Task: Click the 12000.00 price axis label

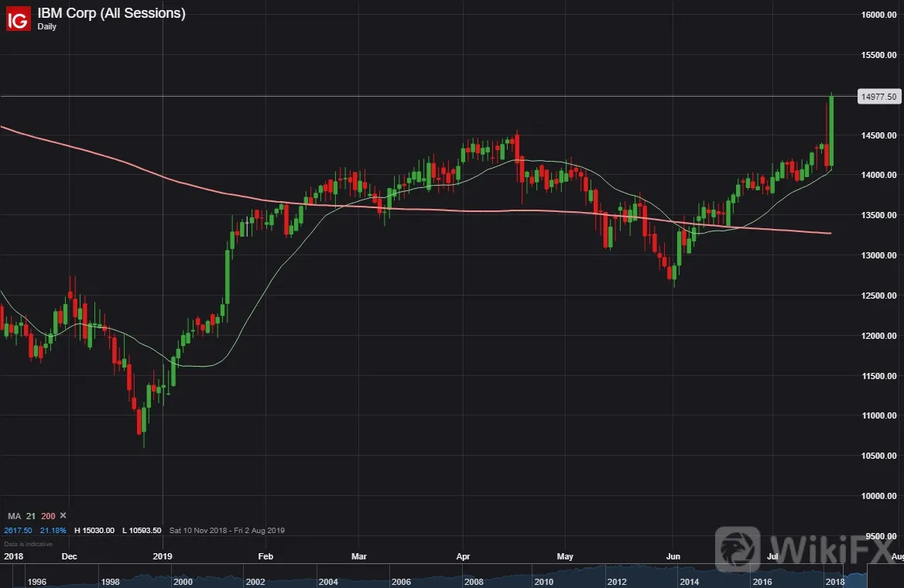Action: (x=878, y=336)
